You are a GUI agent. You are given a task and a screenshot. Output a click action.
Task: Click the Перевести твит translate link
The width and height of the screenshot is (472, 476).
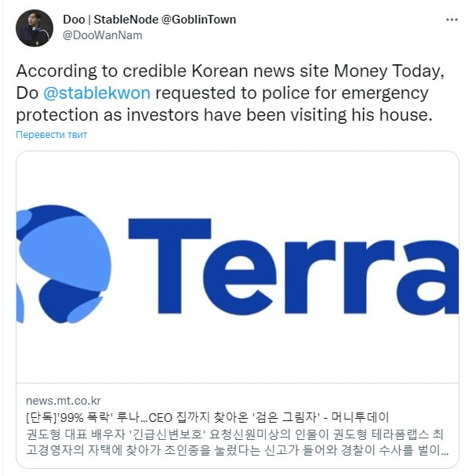(x=51, y=134)
